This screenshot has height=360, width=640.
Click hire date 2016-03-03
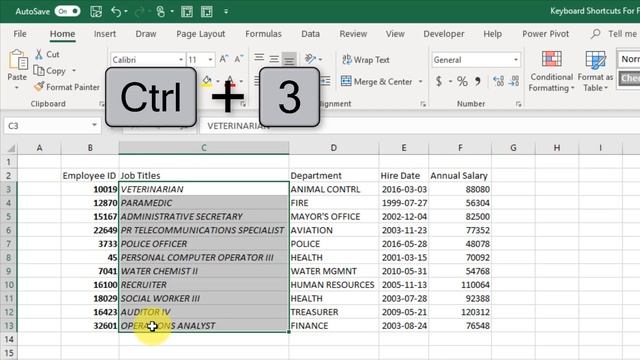(404, 189)
